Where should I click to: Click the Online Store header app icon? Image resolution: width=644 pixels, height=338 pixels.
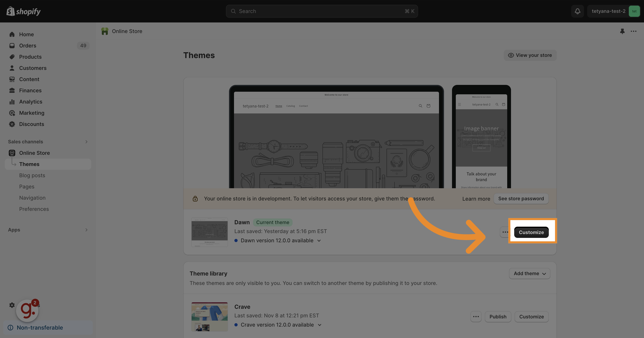[x=105, y=31]
